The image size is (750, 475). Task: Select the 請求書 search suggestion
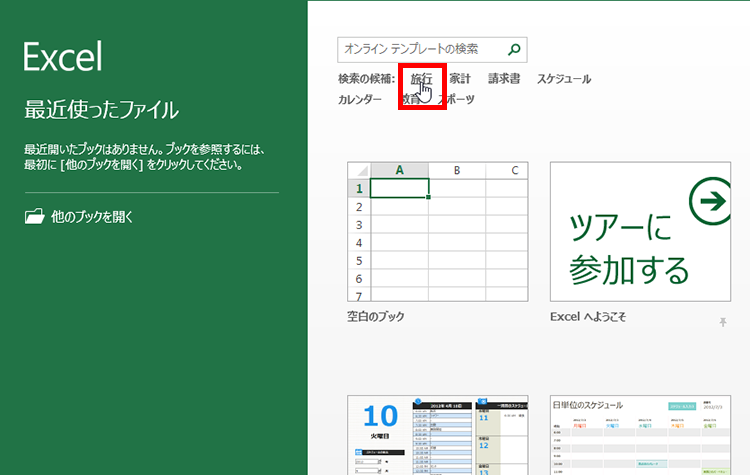[x=504, y=79]
